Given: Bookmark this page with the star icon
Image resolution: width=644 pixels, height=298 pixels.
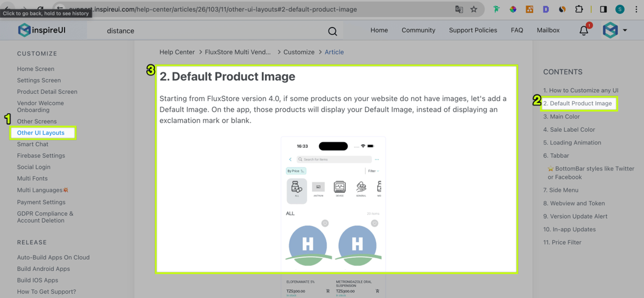Looking at the screenshot, I should (x=474, y=9).
